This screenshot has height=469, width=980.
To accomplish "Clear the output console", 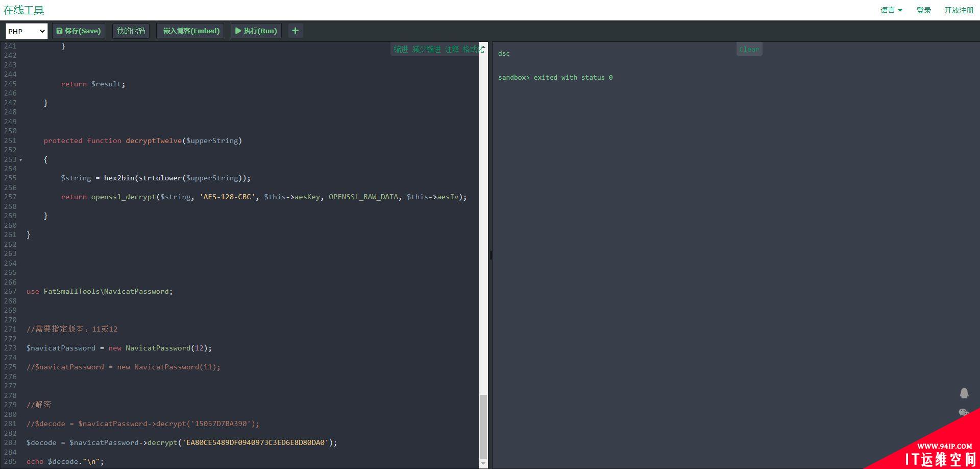I will (749, 50).
